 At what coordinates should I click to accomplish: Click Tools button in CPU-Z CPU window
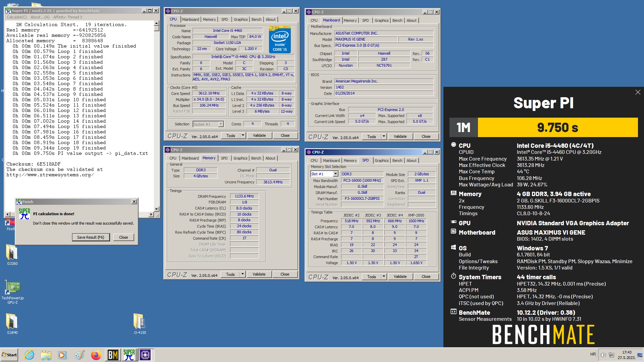[231, 135]
